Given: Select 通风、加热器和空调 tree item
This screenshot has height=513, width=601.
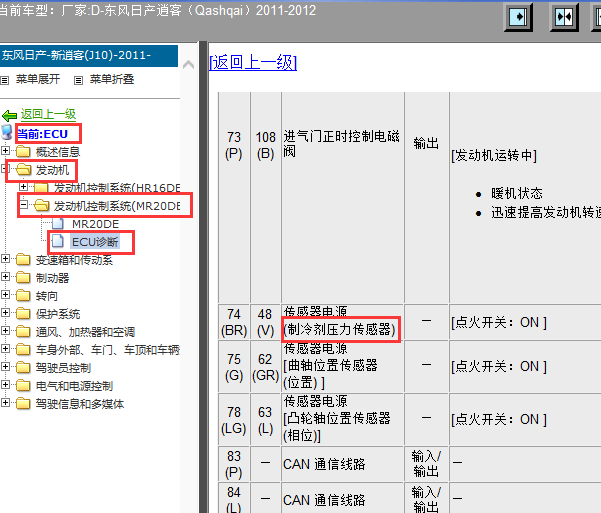Looking at the screenshot, I should (85, 332).
